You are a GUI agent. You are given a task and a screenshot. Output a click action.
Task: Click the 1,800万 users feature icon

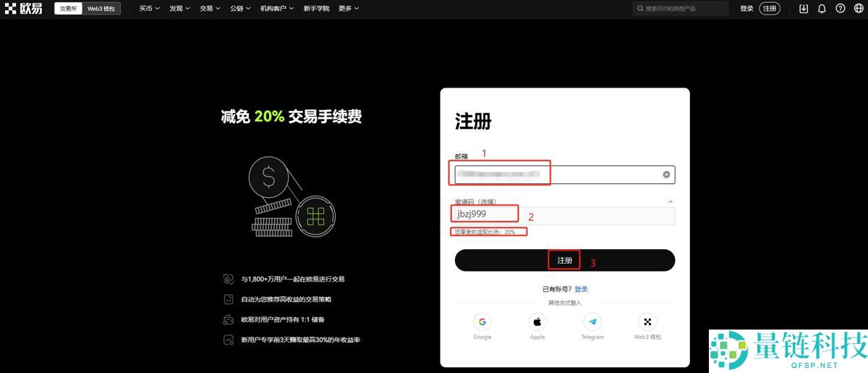[x=229, y=279]
